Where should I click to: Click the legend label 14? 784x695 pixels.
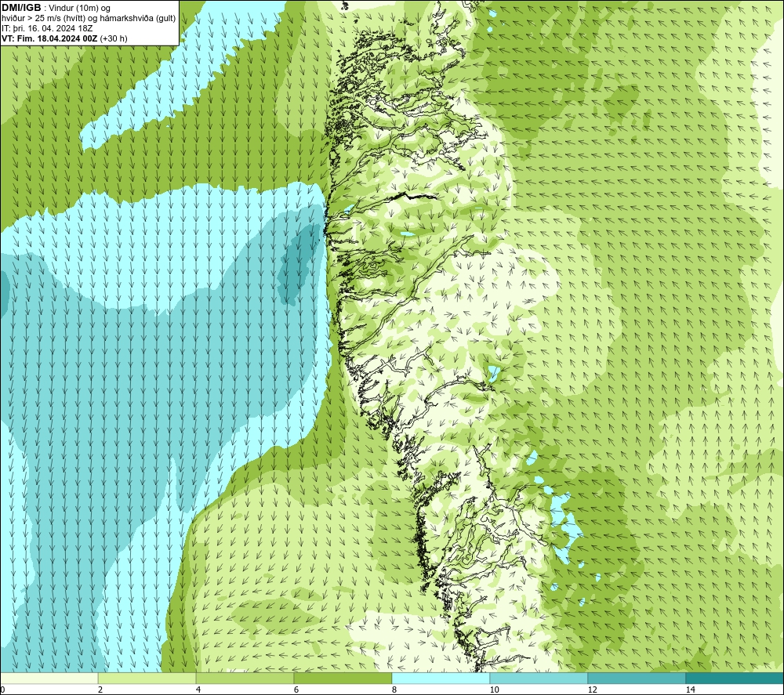(690, 690)
